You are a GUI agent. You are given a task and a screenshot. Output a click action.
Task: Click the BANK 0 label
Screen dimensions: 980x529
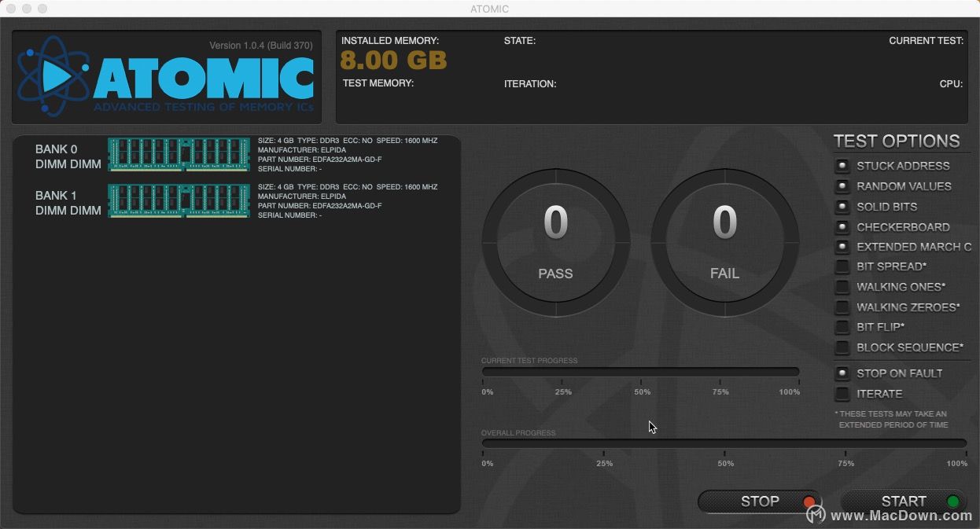coord(56,149)
